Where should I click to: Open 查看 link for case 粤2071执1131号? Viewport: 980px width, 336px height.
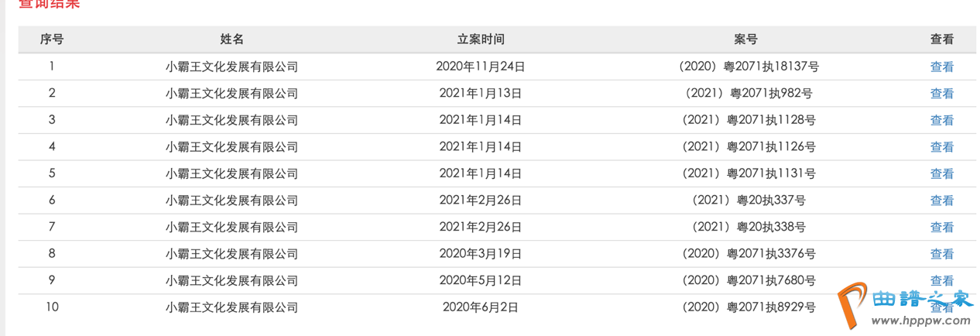(941, 173)
